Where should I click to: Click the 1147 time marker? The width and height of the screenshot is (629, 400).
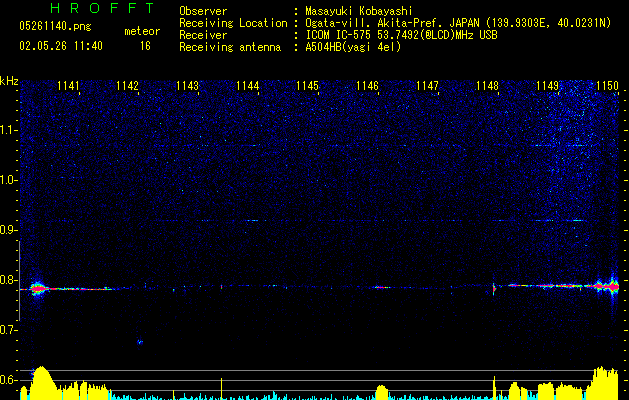[x=427, y=86]
